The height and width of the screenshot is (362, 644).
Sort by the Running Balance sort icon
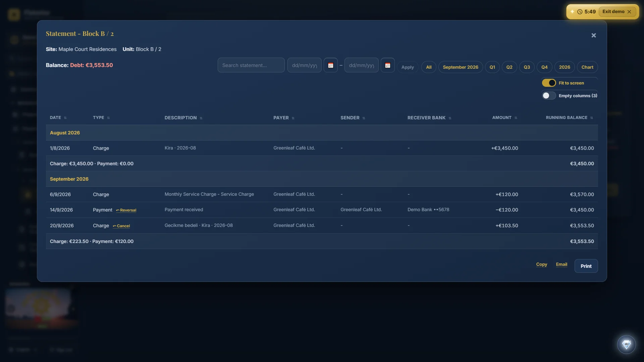pos(591,118)
